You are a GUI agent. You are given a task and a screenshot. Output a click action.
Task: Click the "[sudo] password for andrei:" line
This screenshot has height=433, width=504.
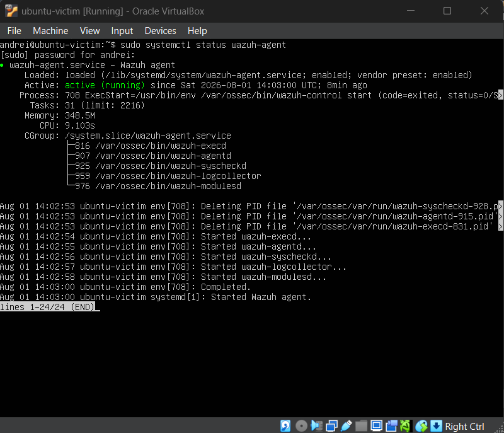pyautogui.click(x=67, y=55)
